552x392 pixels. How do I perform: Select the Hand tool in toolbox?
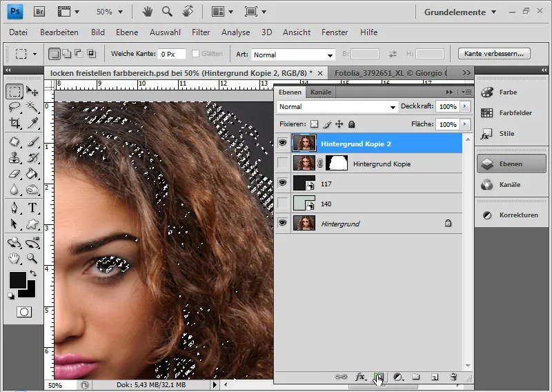click(x=14, y=259)
